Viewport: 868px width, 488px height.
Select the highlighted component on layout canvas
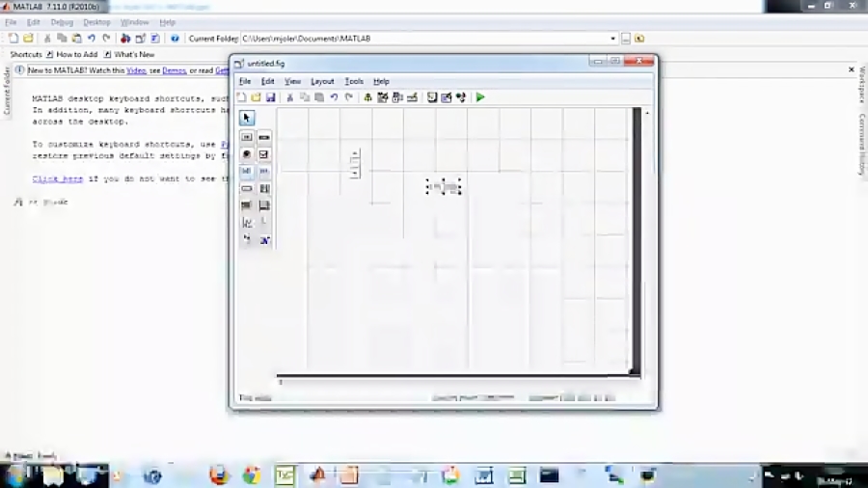444,186
